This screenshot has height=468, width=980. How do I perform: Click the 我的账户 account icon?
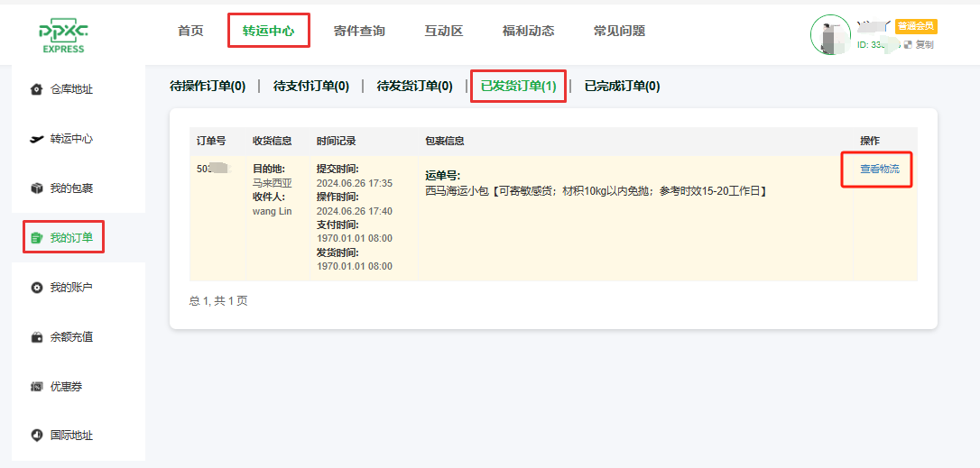point(36,288)
